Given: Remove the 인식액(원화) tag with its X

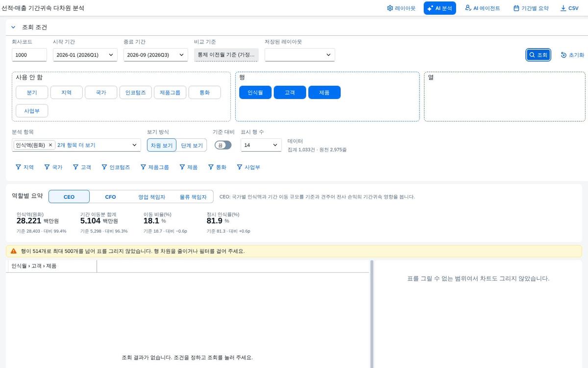Looking at the screenshot, I should 50,145.
